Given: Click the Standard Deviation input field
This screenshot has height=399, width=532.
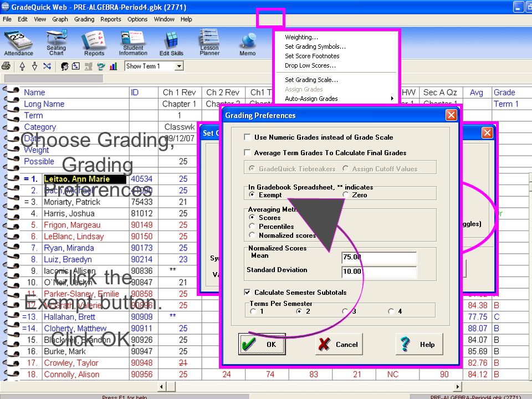Looking at the screenshot, I should pyautogui.click(x=379, y=272).
